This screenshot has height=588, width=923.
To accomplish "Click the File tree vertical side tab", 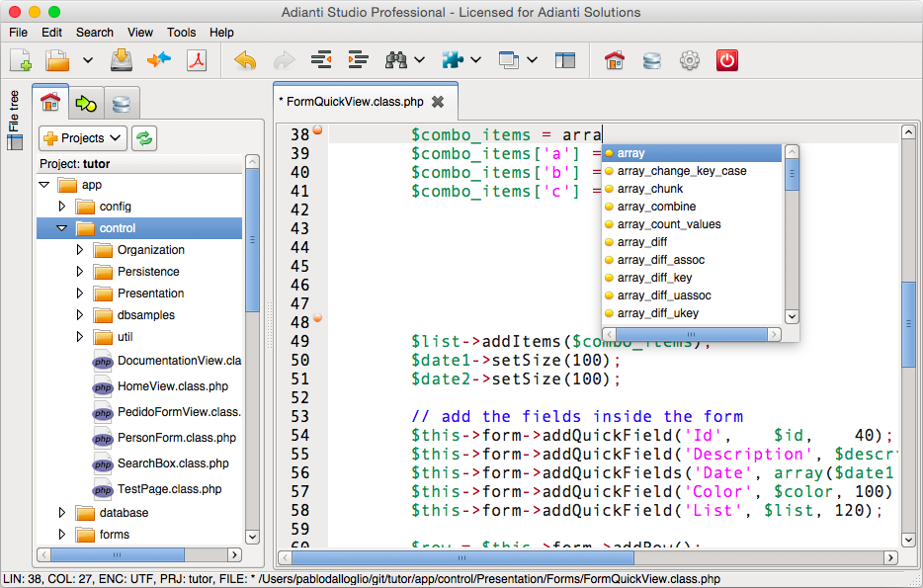I will click(14, 121).
